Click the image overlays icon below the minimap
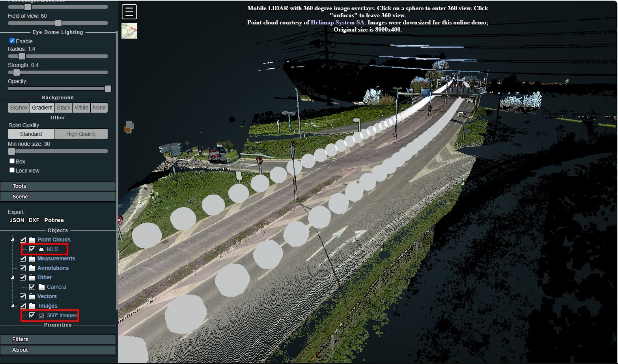 tap(129, 126)
